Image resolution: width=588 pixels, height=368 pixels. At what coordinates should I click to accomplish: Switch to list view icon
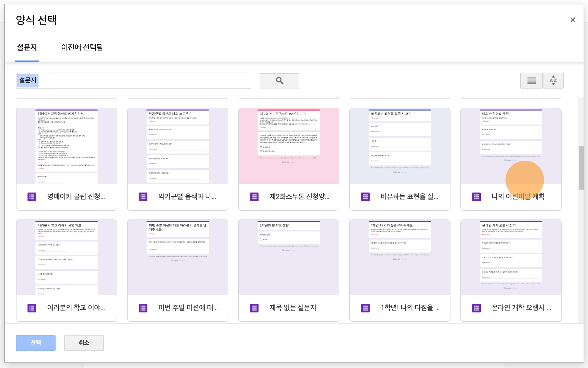tap(531, 81)
